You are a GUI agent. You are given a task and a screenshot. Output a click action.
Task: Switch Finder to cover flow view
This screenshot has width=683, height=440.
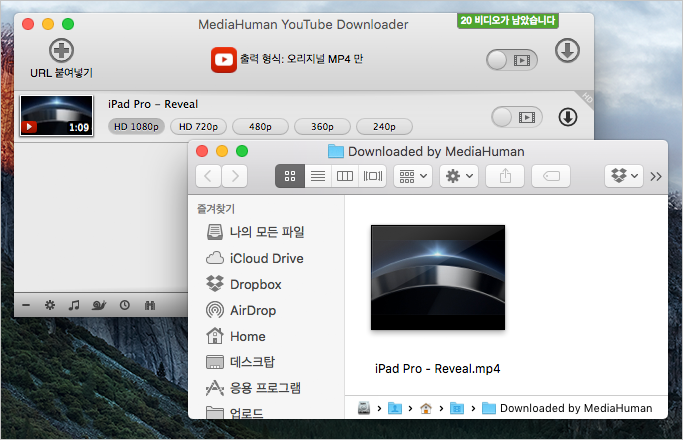click(x=373, y=176)
